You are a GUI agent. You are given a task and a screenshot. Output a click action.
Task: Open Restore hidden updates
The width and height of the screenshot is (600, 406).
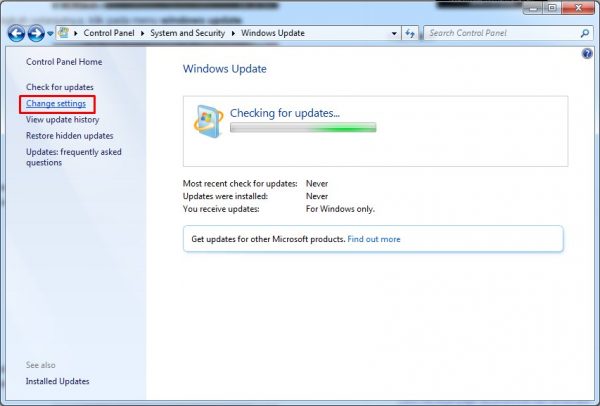[70, 136]
